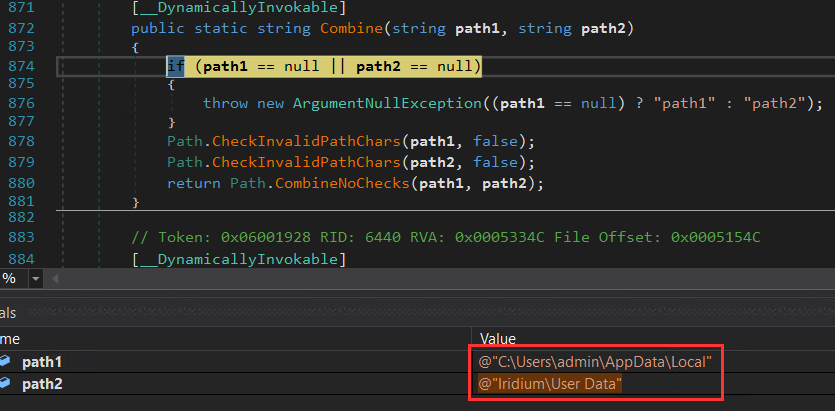This screenshot has height=411, width=835.
Task: Click the path2 variable icon in Locals
Action: (5, 384)
